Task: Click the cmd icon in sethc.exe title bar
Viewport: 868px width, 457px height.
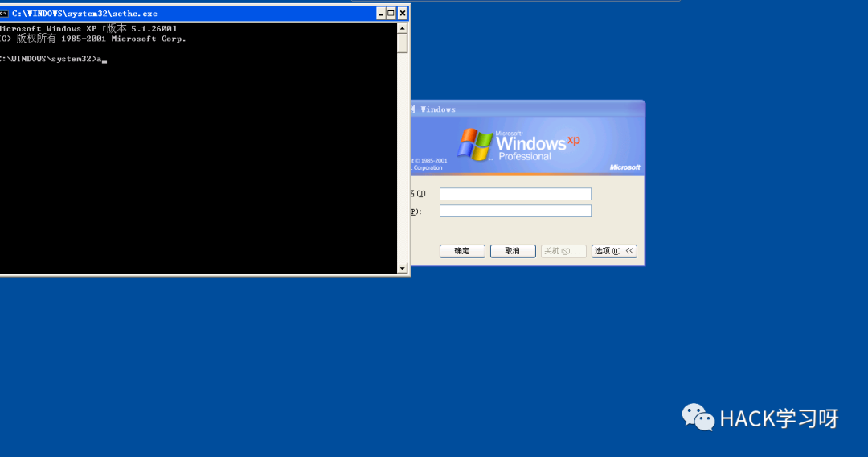Action: click(x=4, y=14)
